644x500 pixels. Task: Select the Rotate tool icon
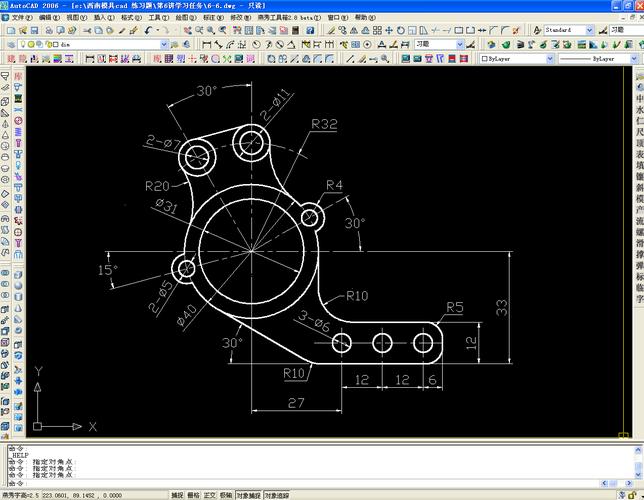point(400,30)
